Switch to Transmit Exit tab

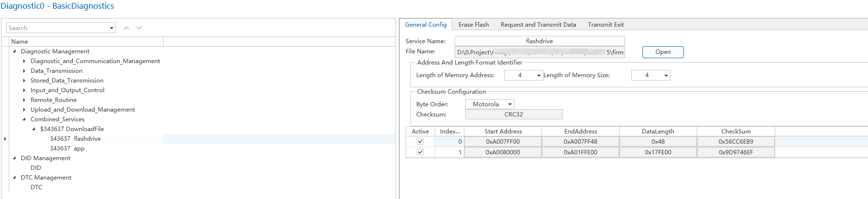(606, 25)
